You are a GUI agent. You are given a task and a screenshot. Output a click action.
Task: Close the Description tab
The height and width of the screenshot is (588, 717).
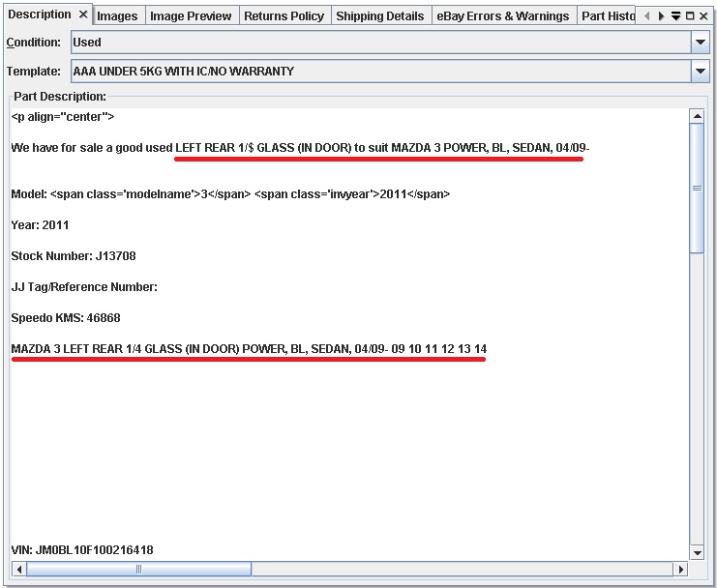tap(83, 15)
